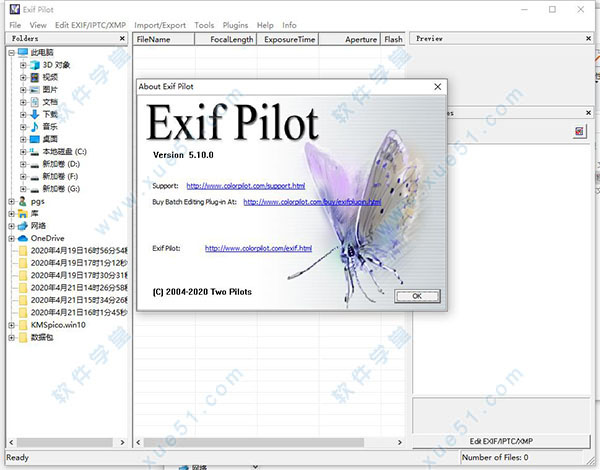Click the left arrow of the Folders scrollbar
Image resolution: width=600 pixels, height=470 pixels.
click(11, 442)
